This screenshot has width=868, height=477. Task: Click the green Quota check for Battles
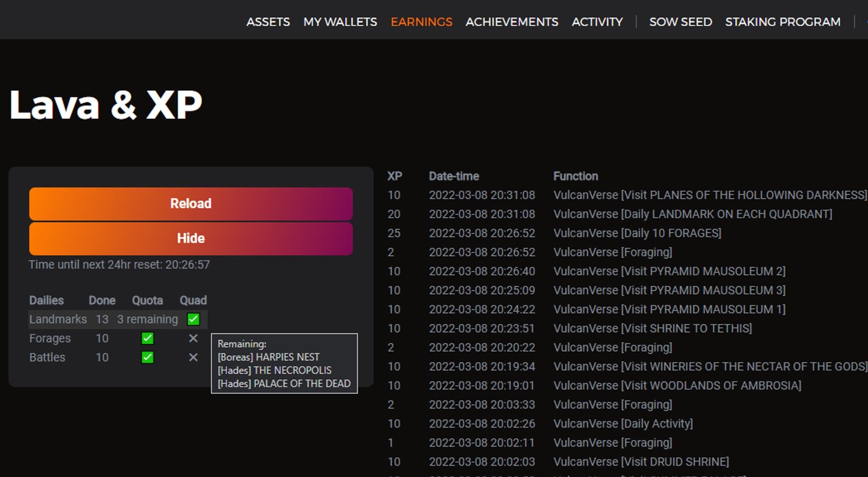147,357
